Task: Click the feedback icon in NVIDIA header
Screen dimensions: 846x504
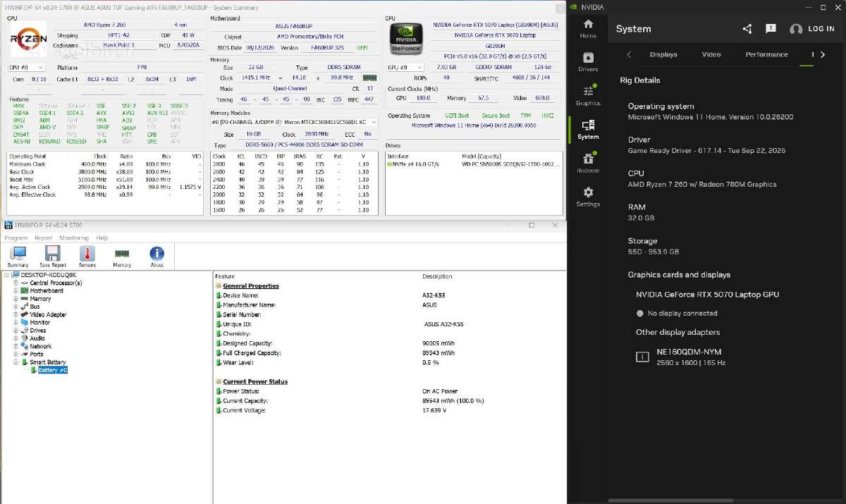Action: tap(771, 29)
